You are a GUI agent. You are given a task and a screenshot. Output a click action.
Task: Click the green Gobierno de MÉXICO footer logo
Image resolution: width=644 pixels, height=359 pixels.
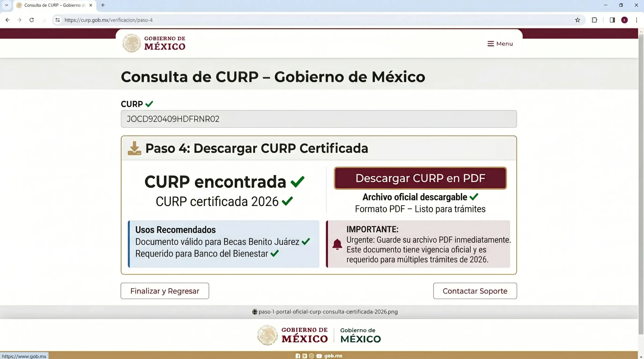(x=360, y=335)
